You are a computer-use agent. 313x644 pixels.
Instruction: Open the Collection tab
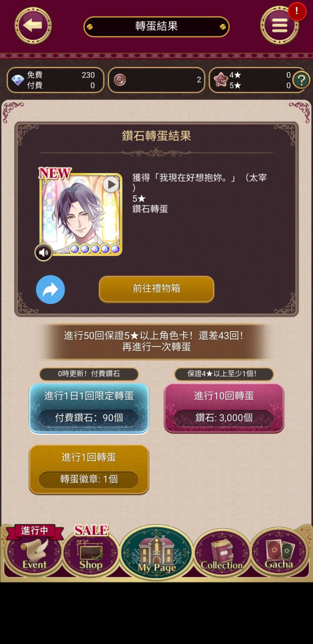(222, 553)
